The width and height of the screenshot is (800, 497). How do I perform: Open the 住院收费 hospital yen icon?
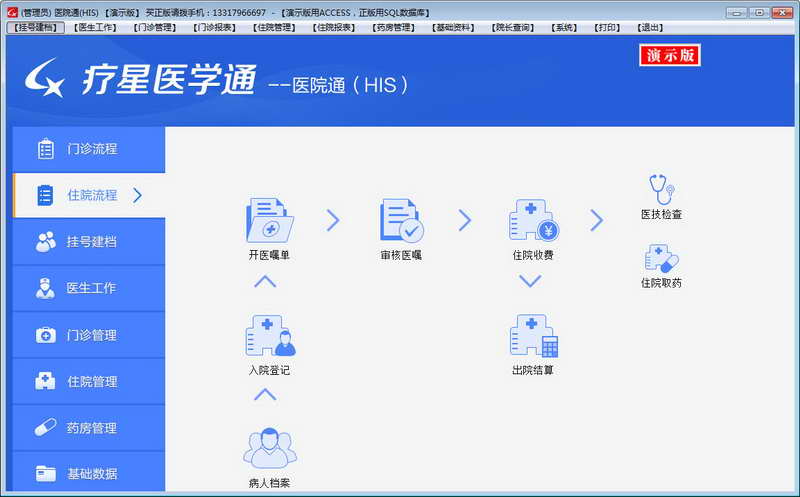click(x=534, y=220)
